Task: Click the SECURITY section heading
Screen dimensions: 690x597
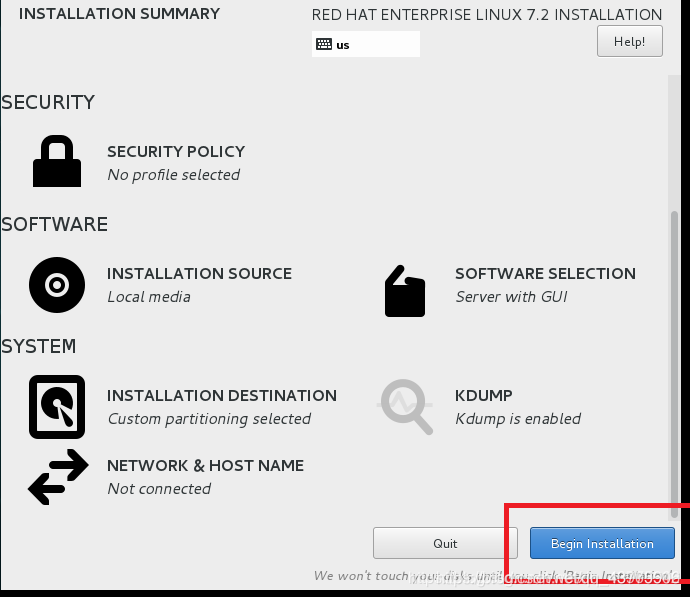Action: [48, 103]
